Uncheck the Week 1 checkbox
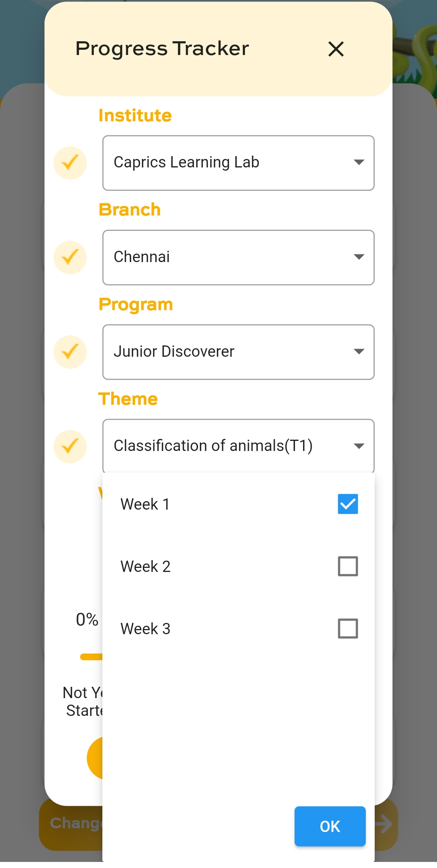This screenshot has width=437, height=868. tap(348, 504)
